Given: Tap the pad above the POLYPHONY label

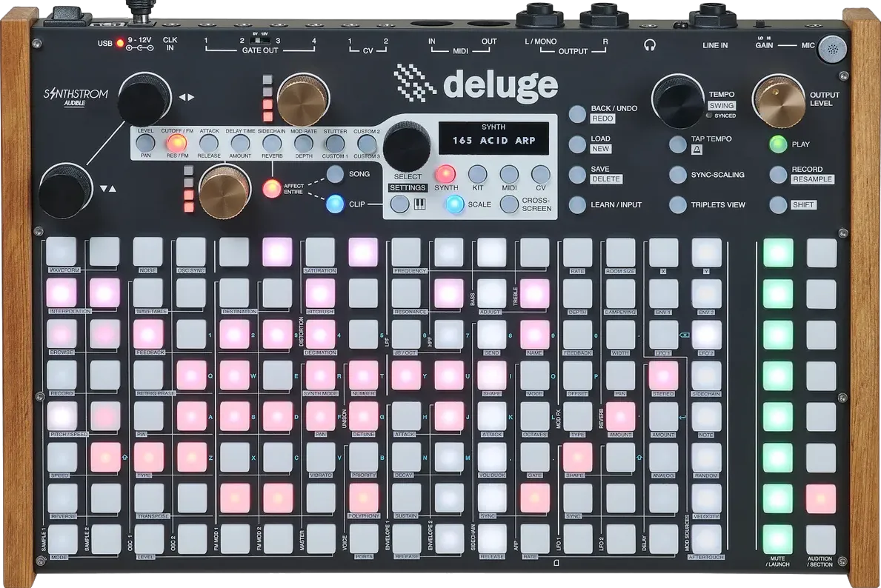Looking at the screenshot, I should pos(364,498).
